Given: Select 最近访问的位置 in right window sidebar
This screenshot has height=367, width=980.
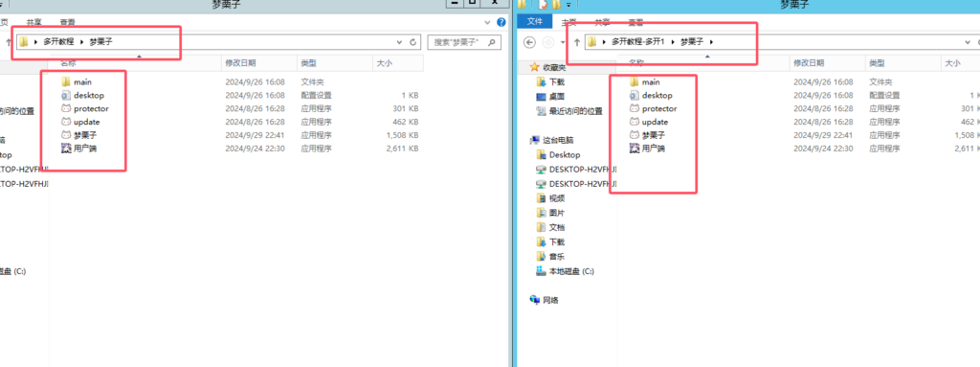Looking at the screenshot, I should [575, 111].
